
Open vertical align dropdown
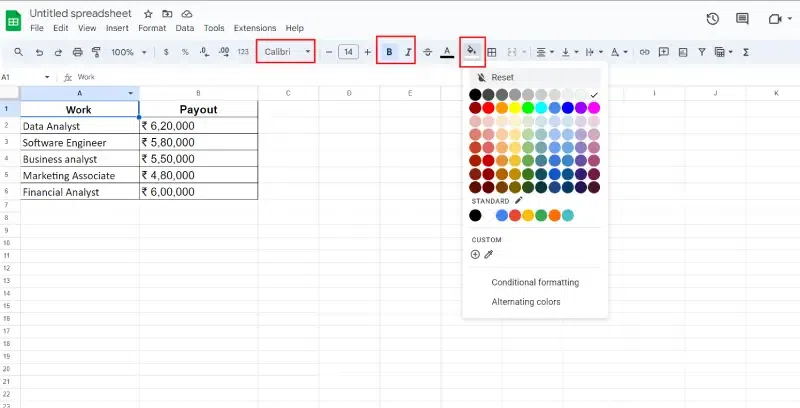[569, 52]
